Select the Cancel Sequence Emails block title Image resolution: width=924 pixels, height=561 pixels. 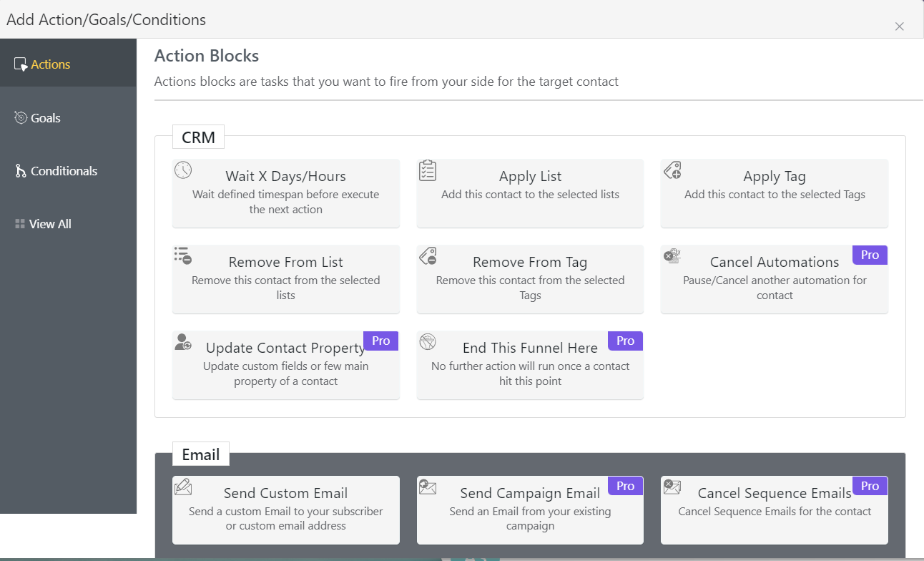[775, 493]
